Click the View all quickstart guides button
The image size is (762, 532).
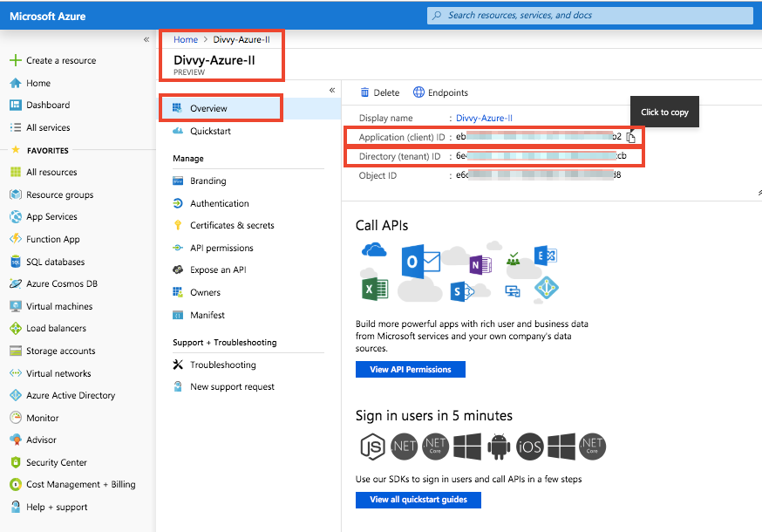tap(418, 500)
